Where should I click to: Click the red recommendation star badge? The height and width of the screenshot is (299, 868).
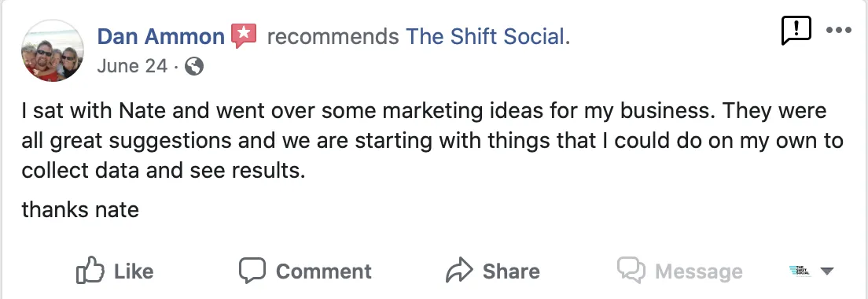click(244, 36)
